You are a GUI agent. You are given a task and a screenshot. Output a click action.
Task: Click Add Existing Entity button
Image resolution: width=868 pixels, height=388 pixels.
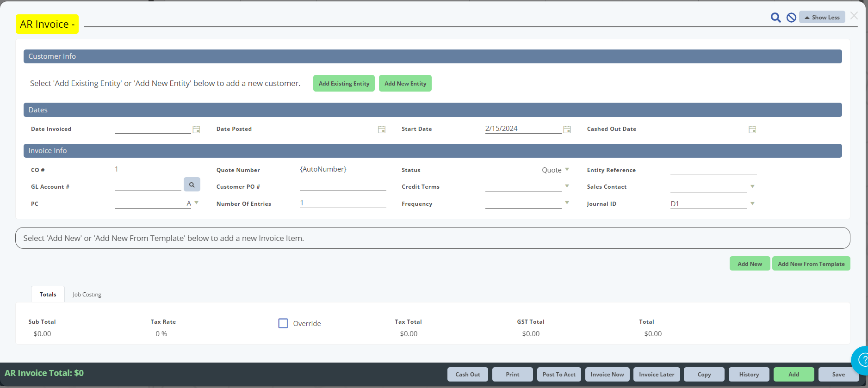click(344, 84)
